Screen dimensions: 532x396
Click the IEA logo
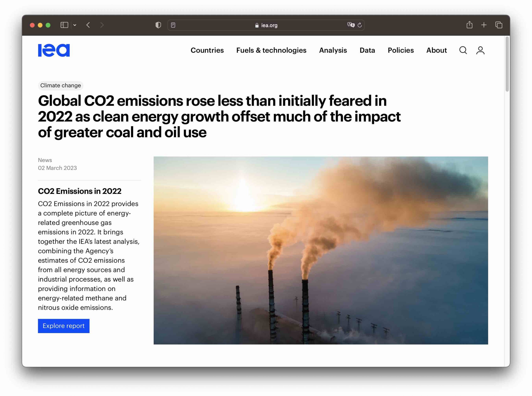54,50
